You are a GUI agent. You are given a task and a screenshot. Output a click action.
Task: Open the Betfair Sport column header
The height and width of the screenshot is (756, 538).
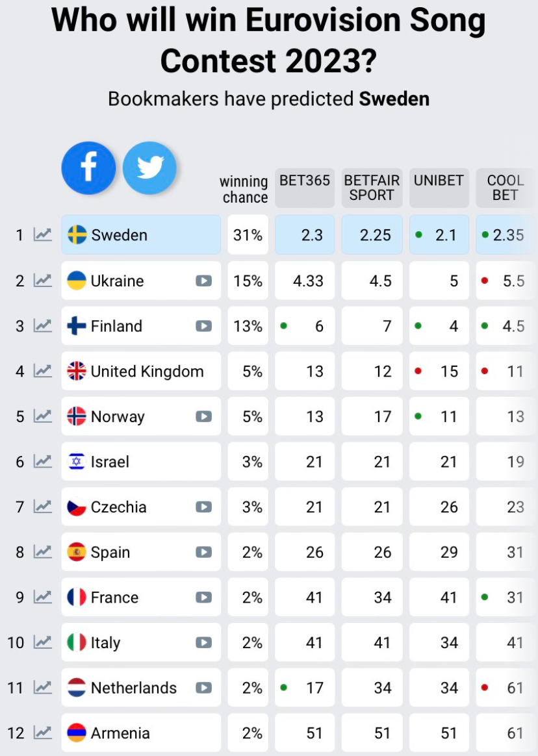coord(372,188)
